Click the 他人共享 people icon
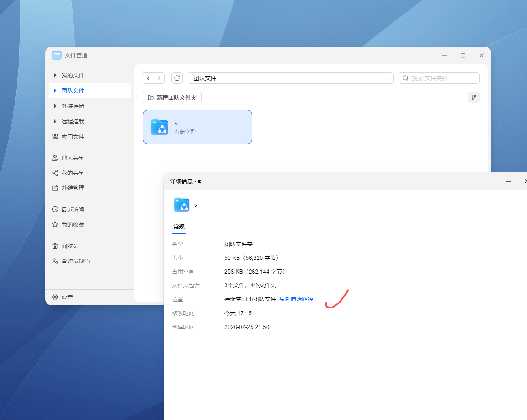This screenshot has height=420, width=527. [55, 158]
